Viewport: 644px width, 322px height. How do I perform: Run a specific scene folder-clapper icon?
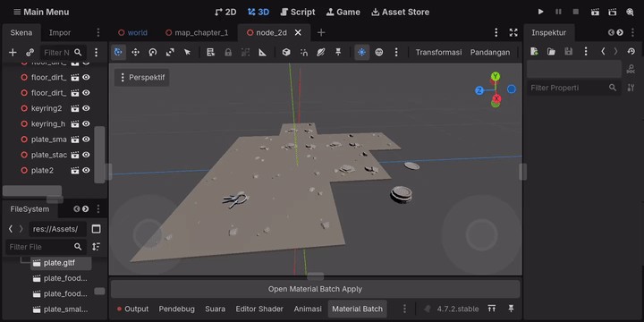(x=613, y=12)
